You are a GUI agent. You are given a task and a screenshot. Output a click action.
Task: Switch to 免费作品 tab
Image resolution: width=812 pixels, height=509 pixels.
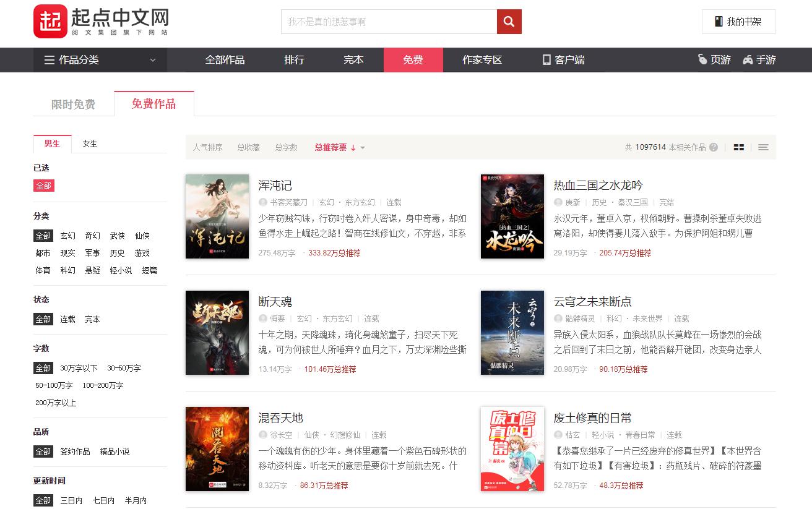click(x=154, y=103)
